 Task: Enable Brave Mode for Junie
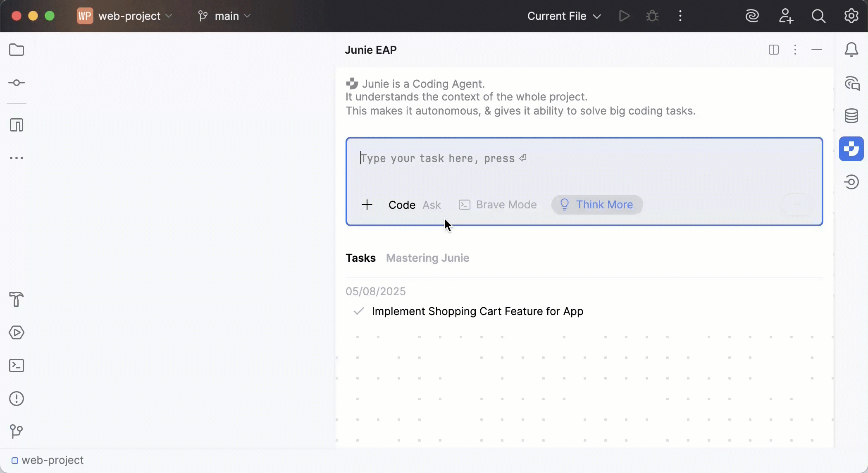497,205
